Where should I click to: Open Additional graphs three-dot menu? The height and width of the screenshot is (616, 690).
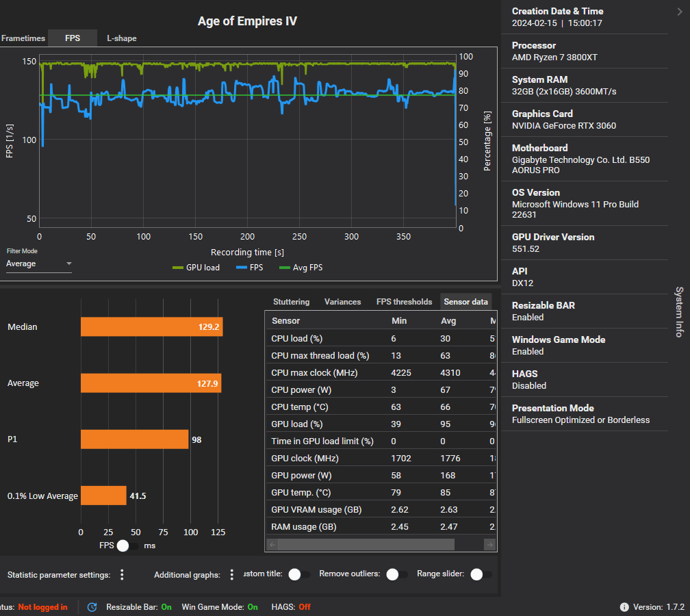232,575
